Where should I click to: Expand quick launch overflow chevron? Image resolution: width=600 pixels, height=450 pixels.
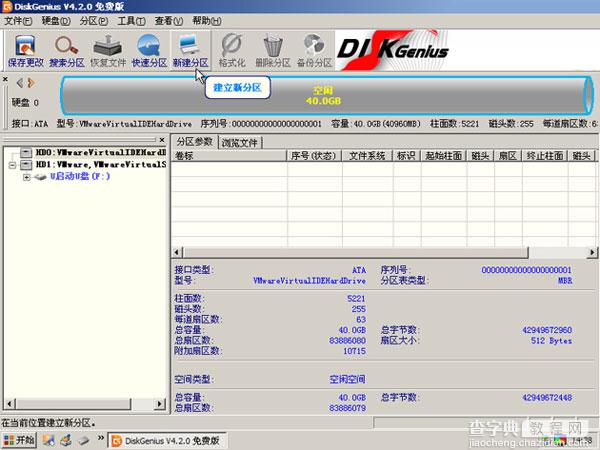[101, 438]
